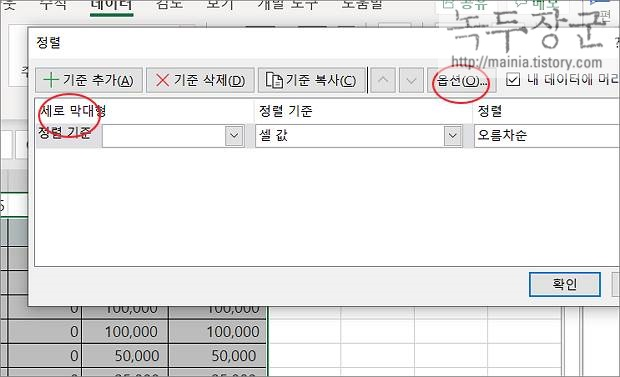
Task: Select the 개발 도구 ribbon tab
Action: [x=287, y=5]
